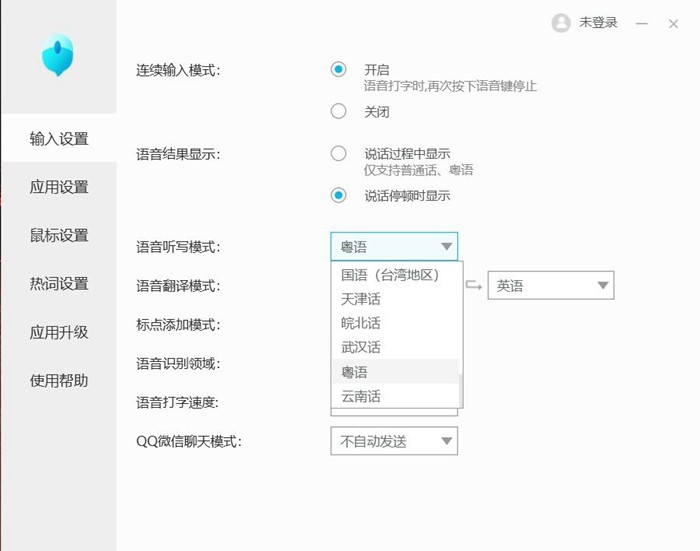Click the QQ微信聊天模式 label

189,442
